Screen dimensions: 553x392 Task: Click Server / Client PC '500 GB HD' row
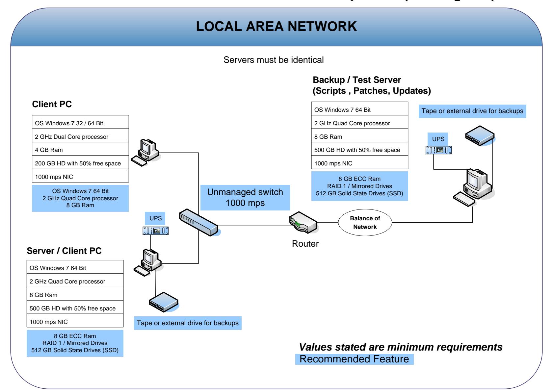pos(75,307)
